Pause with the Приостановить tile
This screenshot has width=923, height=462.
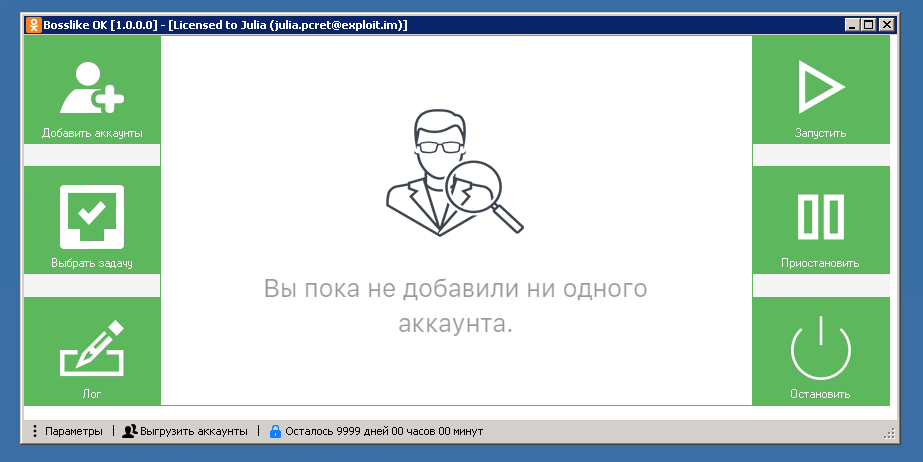(821, 220)
